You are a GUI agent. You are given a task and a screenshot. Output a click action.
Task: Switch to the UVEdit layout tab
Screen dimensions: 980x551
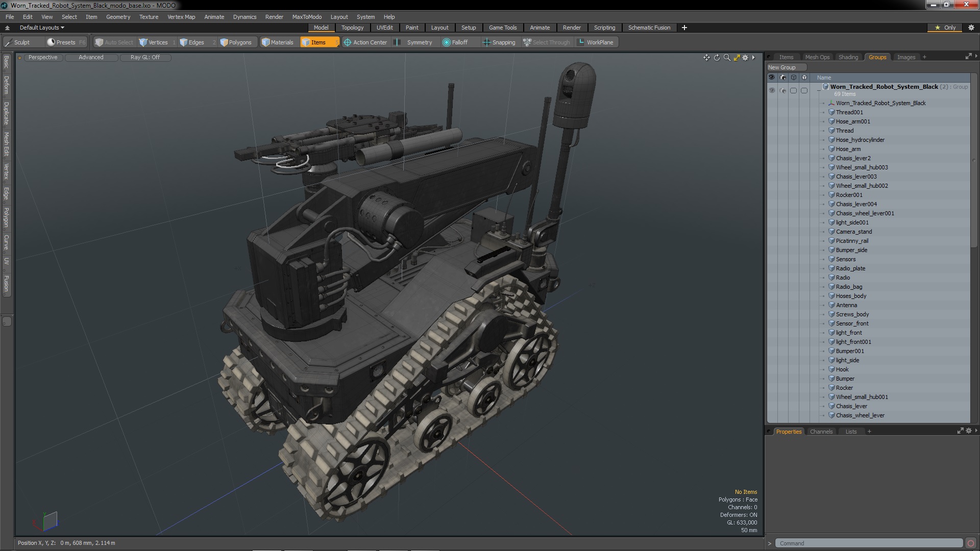[x=384, y=28]
